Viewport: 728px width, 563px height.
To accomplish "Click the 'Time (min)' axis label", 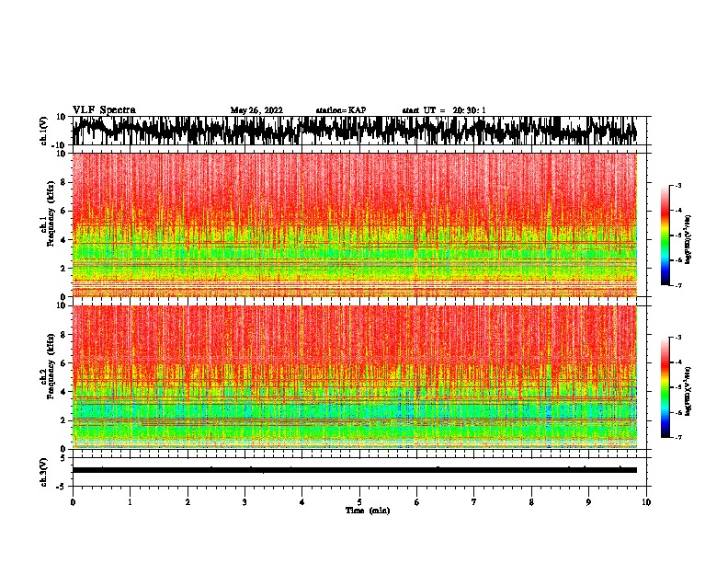I will coord(368,511).
